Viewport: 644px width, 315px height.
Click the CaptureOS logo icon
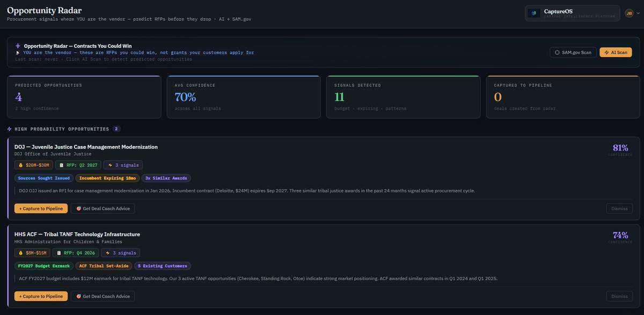533,13
